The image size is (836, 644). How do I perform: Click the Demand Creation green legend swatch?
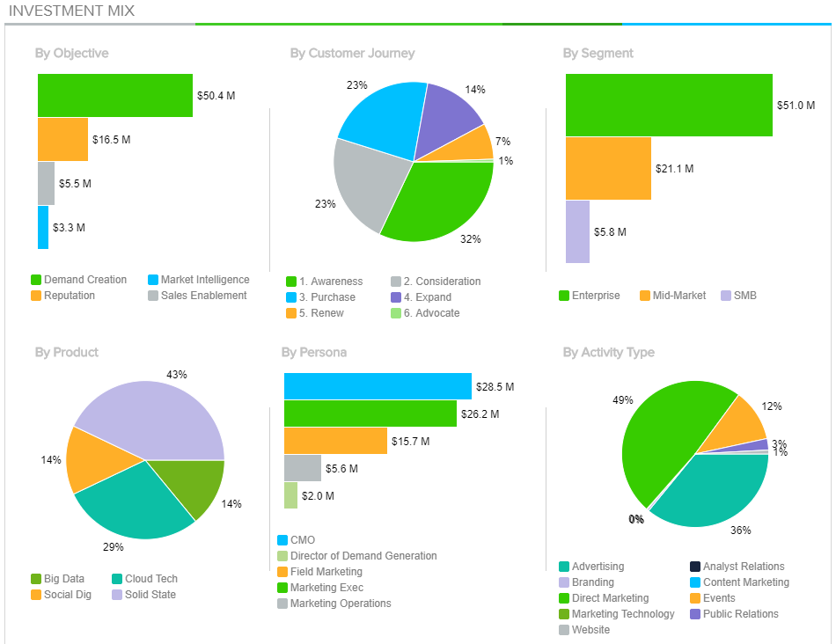[x=36, y=280]
